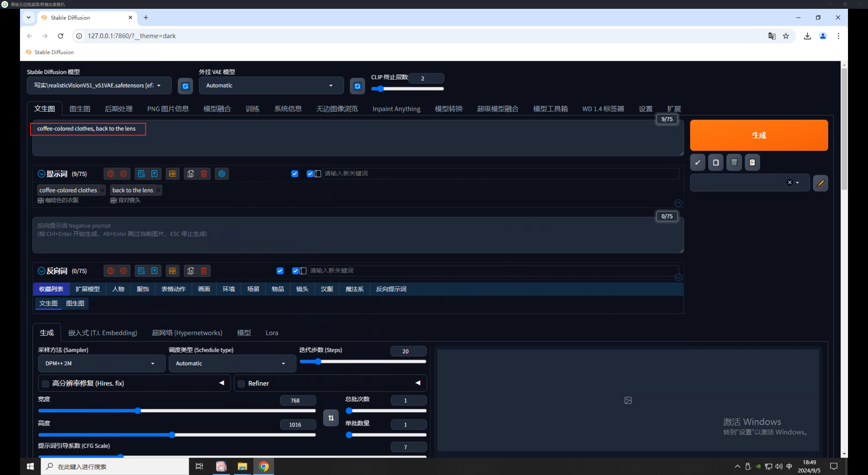This screenshot has height=475, width=868.
Task: Remove coffee-colored clothes keyword tag
Action: (102, 190)
